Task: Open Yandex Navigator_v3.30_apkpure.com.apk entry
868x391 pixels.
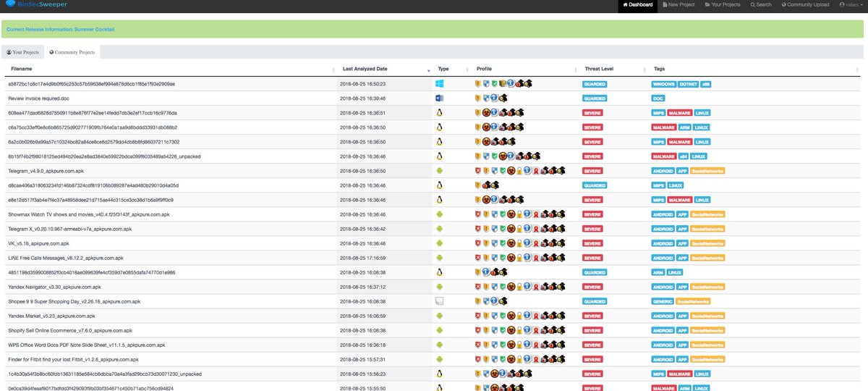Action: [54, 287]
